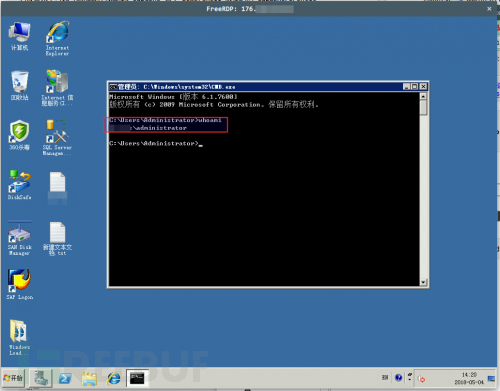Minimize the CMD window
Viewport: 500px width, 391px height.
click(406, 87)
